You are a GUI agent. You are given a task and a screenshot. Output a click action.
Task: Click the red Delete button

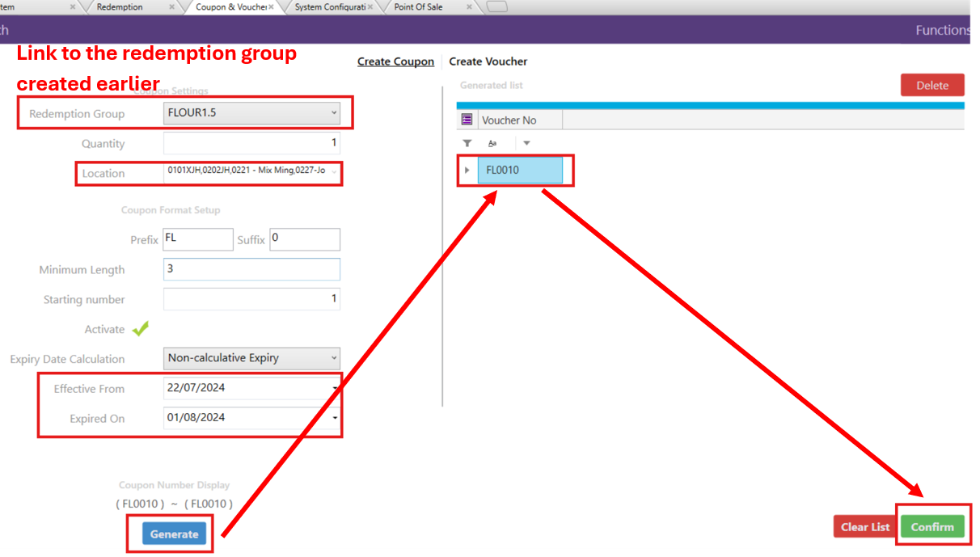(x=931, y=85)
